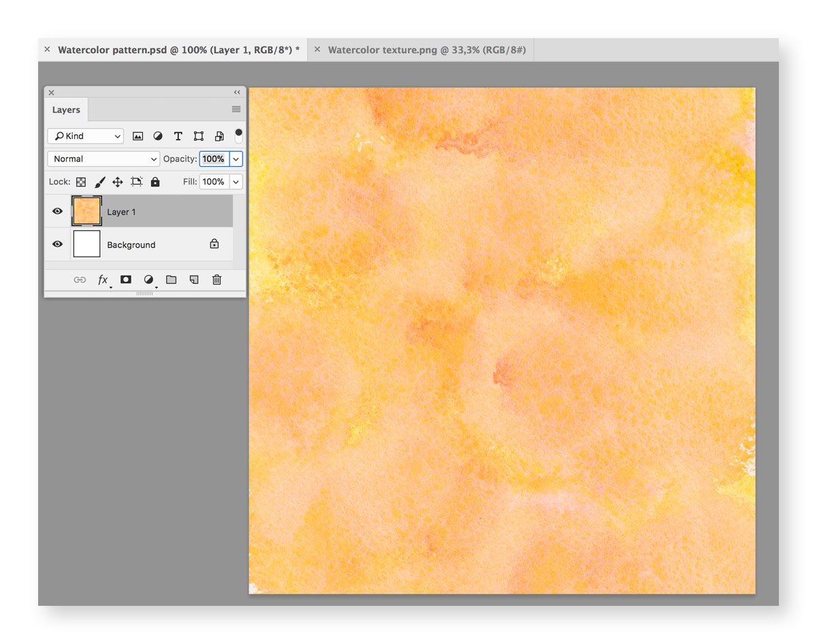Open the fx layer style menu
The image size is (817, 644).
[103, 280]
